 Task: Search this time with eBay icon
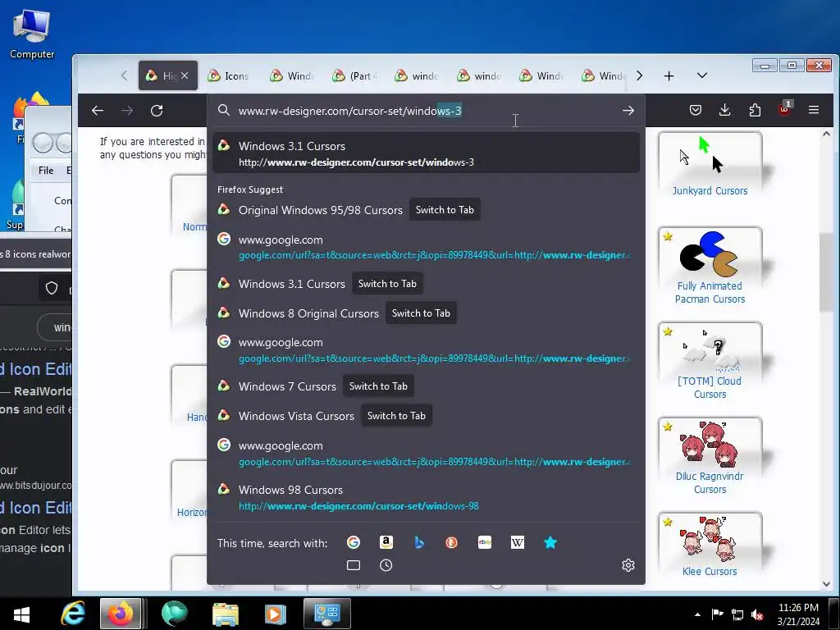(x=485, y=543)
